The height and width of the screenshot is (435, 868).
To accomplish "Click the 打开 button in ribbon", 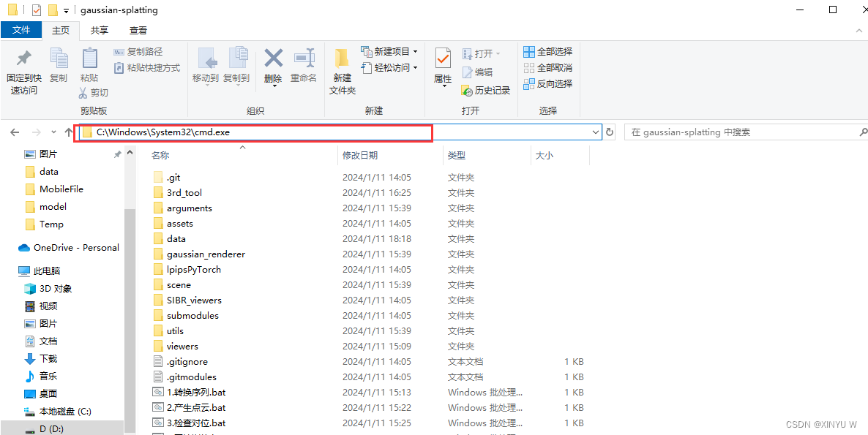I will pyautogui.click(x=481, y=53).
